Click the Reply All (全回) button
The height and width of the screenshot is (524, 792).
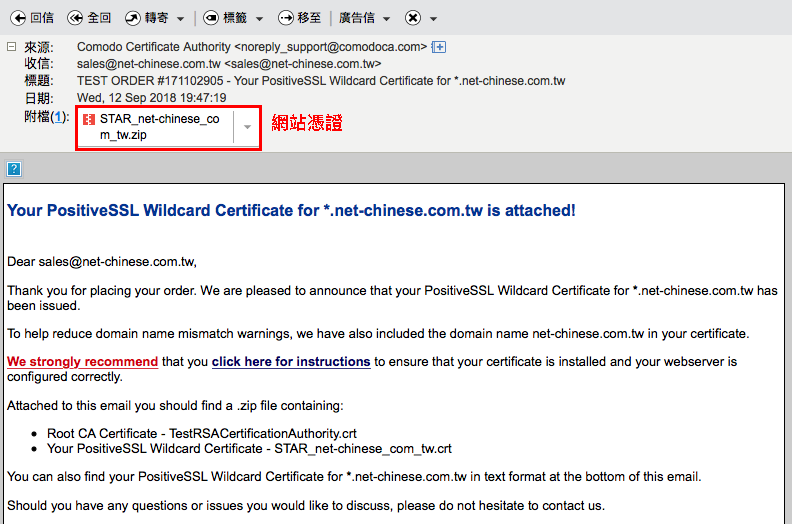pyautogui.click(x=89, y=18)
